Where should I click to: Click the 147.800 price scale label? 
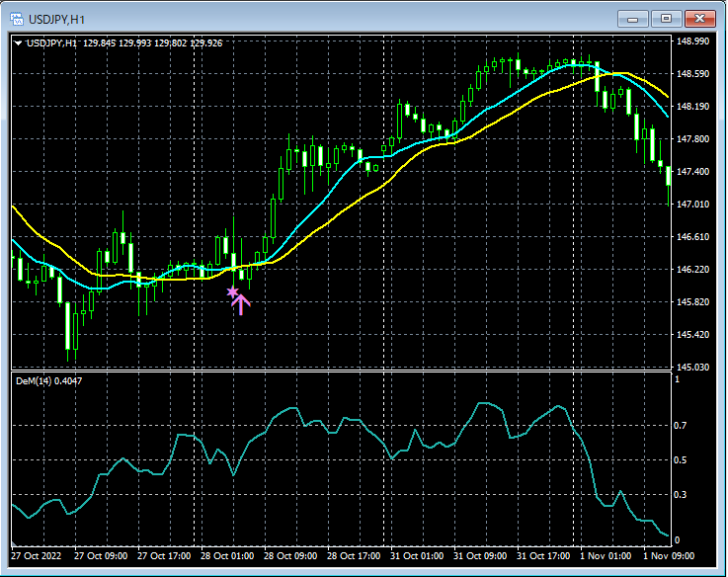pos(692,139)
